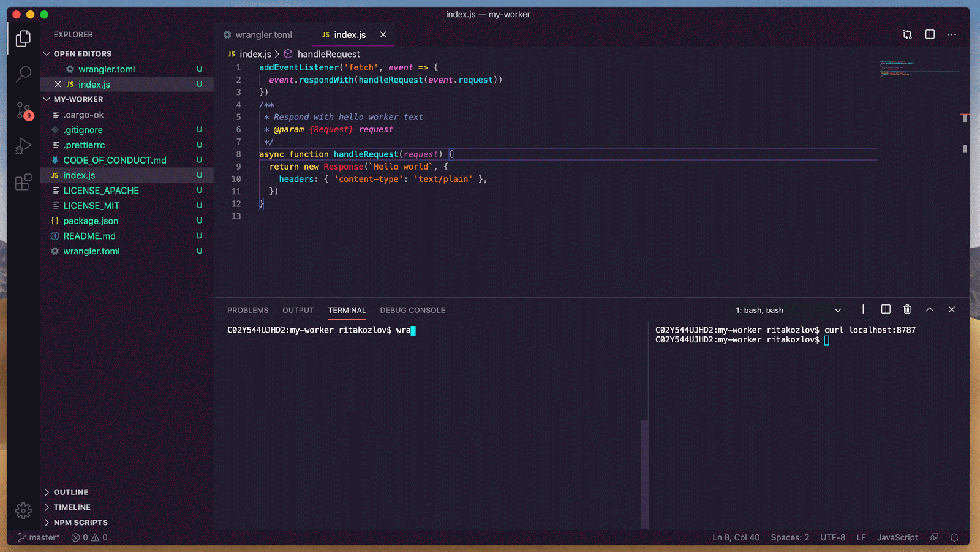980x552 pixels.
Task: Open Manage gear icon in activity bar
Action: coord(23,510)
